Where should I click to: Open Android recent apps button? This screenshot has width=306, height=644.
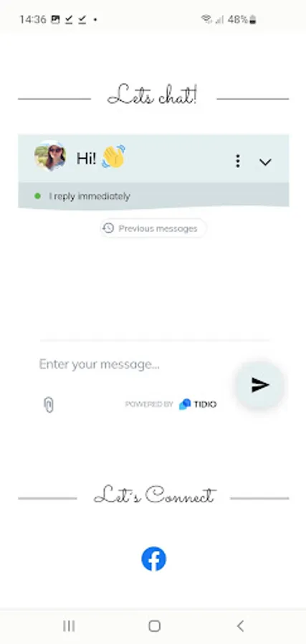click(x=69, y=626)
